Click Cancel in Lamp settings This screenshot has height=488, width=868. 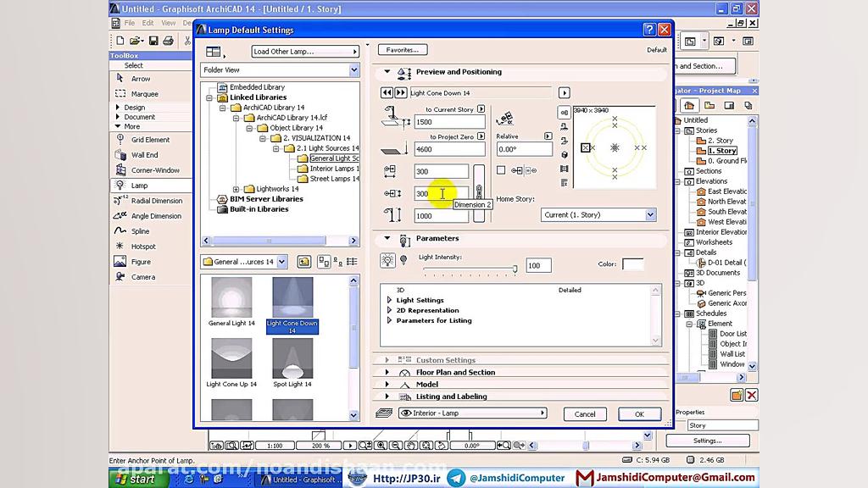click(x=585, y=413)
